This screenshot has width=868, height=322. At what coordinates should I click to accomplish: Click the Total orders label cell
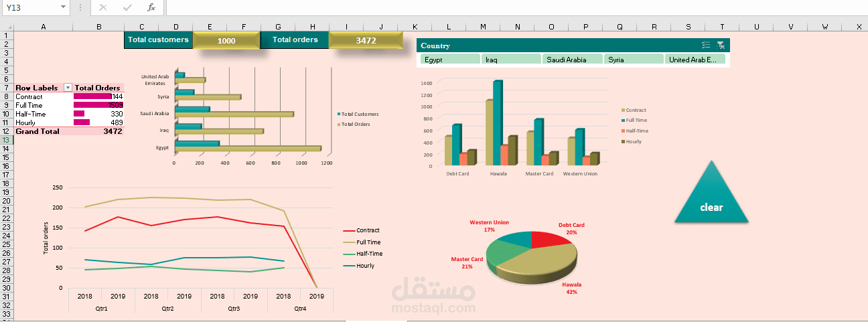click(295, 39)
